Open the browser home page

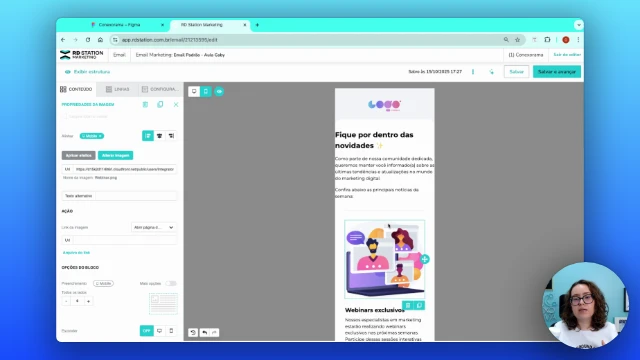pyautogui.click(x=100, y=40)
